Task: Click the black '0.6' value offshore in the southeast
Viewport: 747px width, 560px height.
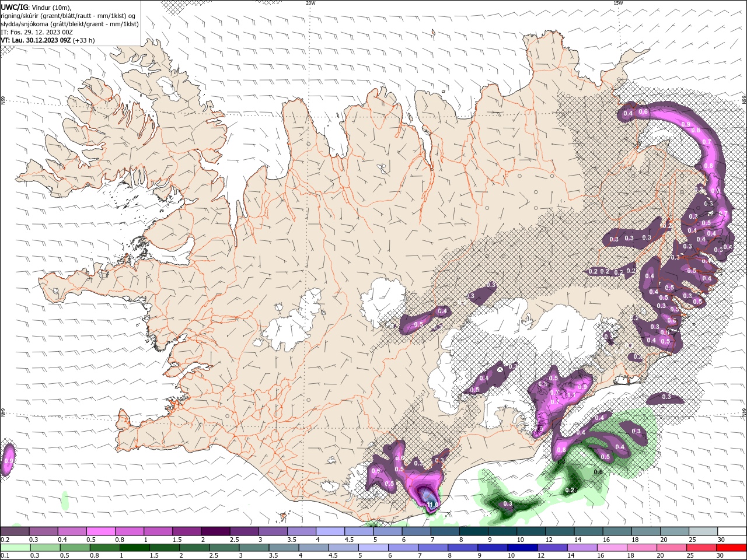Action: tap(598, 472)
